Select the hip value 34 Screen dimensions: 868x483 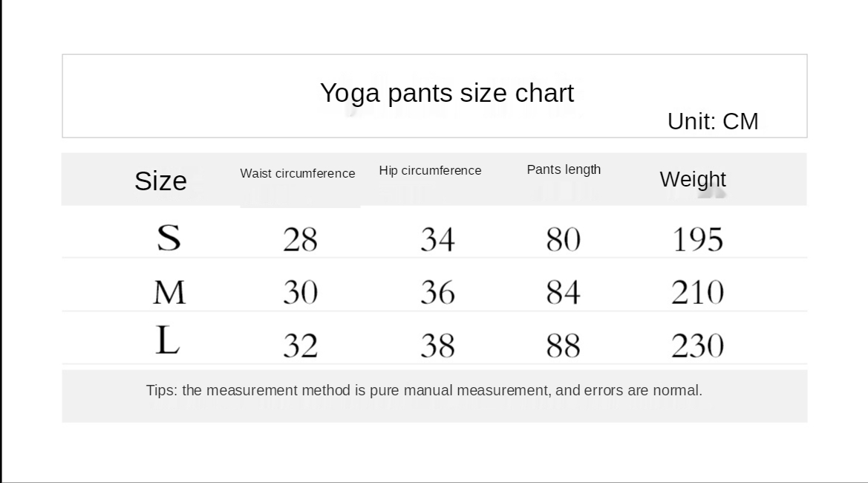(437, 240)
